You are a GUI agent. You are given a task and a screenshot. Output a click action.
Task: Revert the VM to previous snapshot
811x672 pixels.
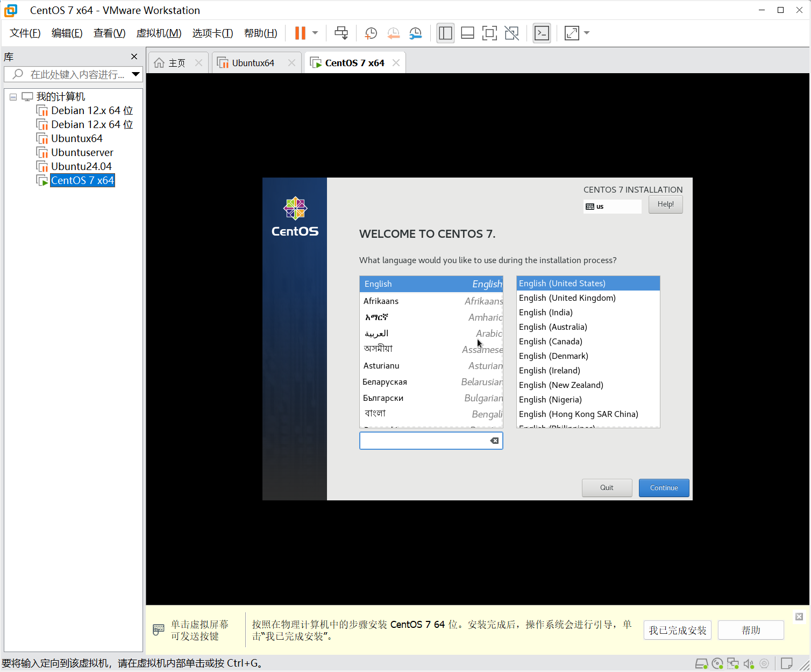[393, 33]
